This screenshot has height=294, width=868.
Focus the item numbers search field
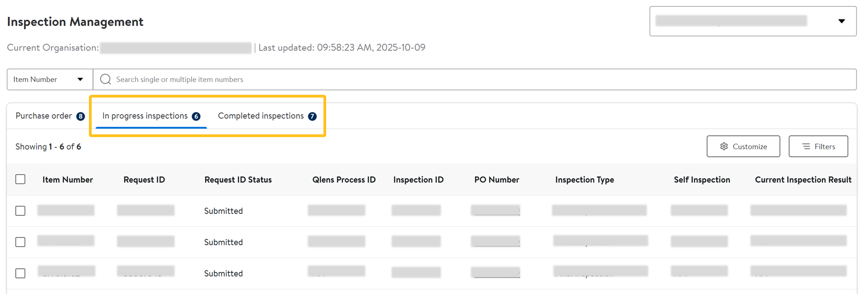click(475, 79)
